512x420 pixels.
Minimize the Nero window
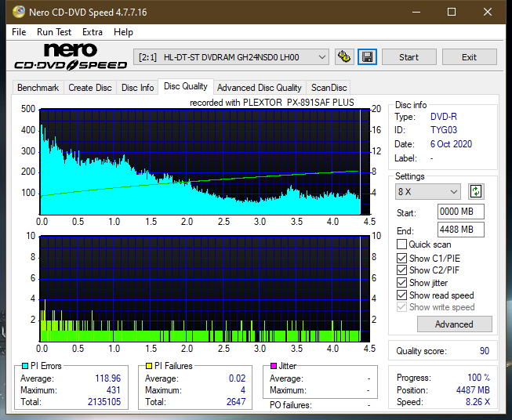pyautogui.click(x=416, y=12)
